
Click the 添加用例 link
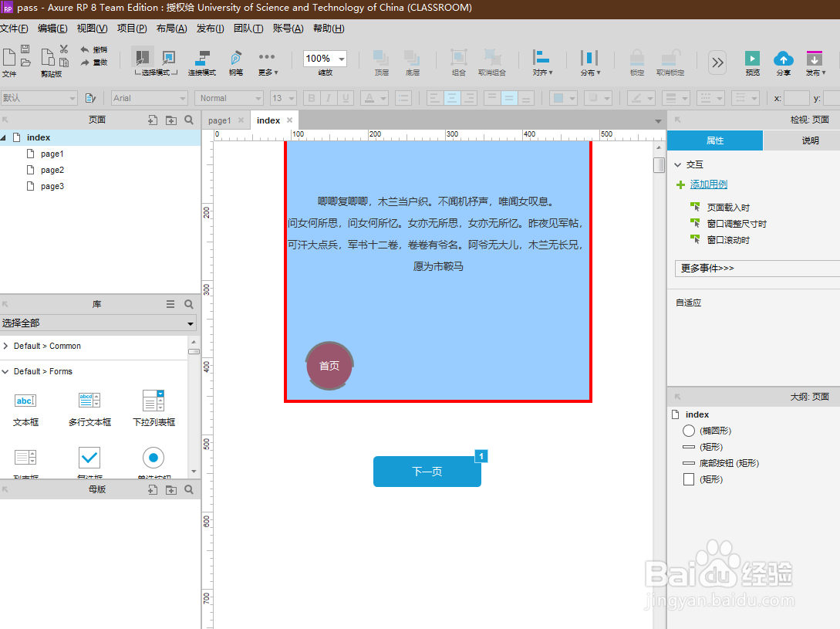point(708,184)
